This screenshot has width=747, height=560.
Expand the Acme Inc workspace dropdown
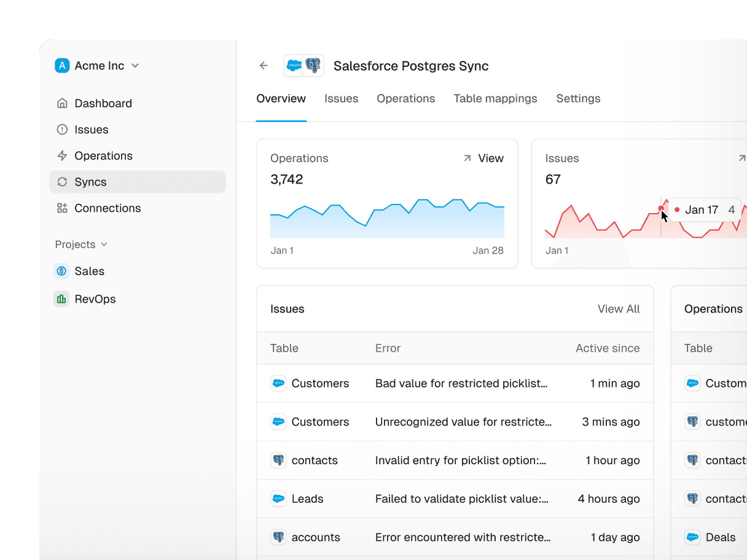coord(135,66)
